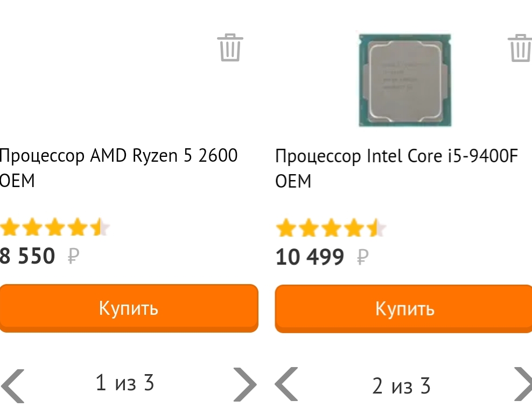Click the star rating under the Intel Core i5-9400F
Viewport: 532px width, 414px height.
click(331, 229)
